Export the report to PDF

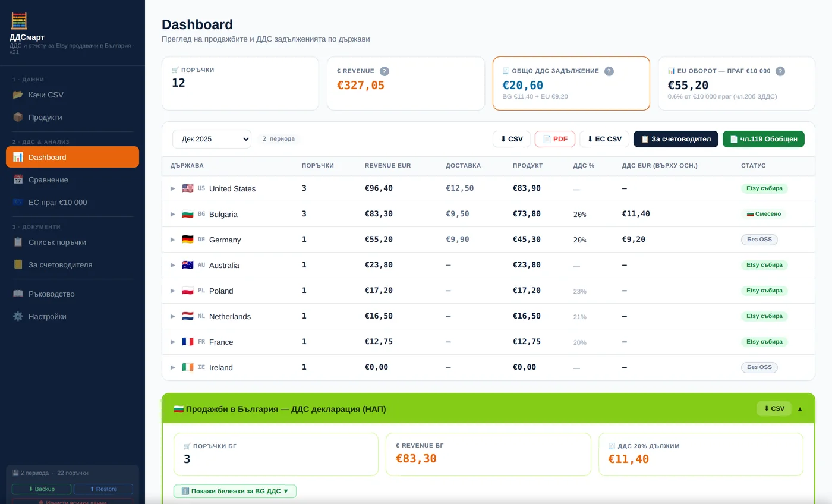555,139
